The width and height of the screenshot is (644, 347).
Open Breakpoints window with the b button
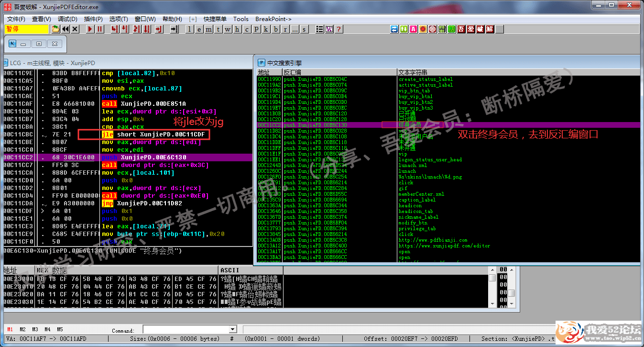[276, 29]
